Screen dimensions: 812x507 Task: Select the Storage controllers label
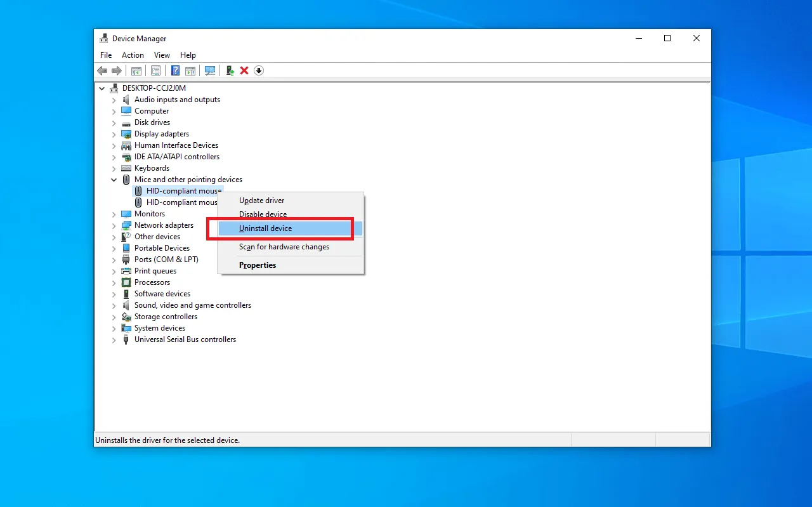tap(166, 317)
